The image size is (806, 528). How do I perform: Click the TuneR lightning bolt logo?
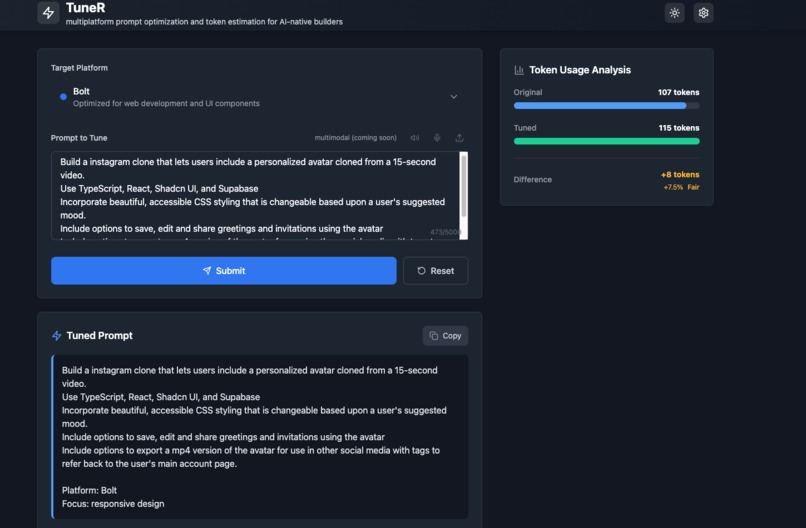[48, 13]
